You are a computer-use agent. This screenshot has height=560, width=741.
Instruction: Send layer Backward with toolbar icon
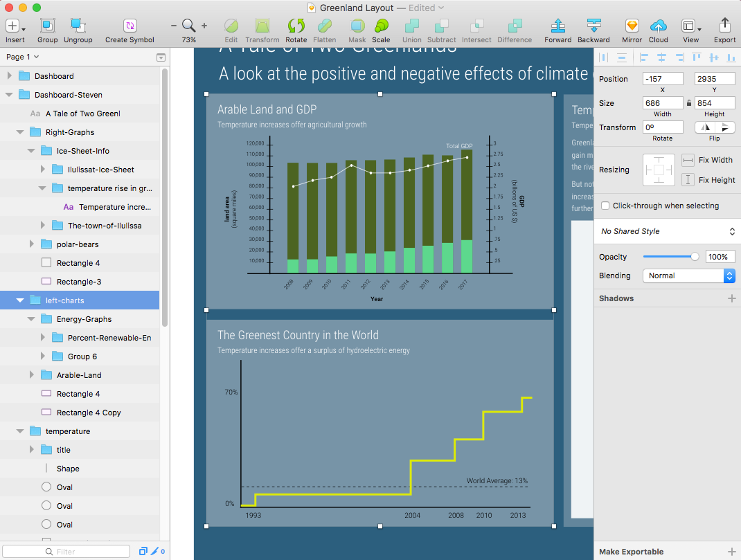click(593, 26)
